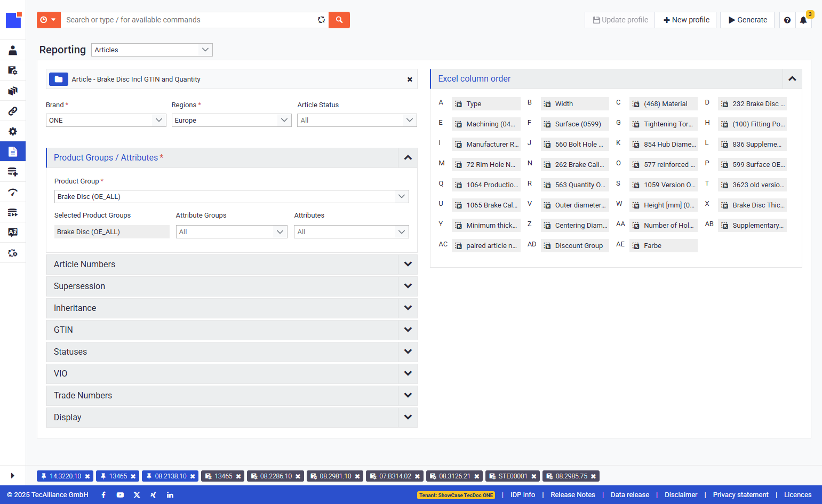Collapse the Excel column order panel
Image resolution: width=822 pixels, height=504 pixels.
pyautogui.click(x=792, y=79)
